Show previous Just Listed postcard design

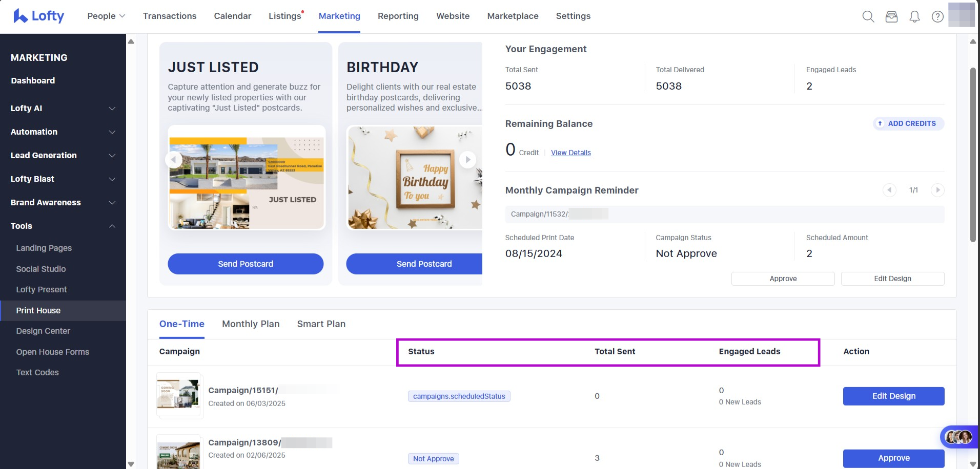point(174,160)
